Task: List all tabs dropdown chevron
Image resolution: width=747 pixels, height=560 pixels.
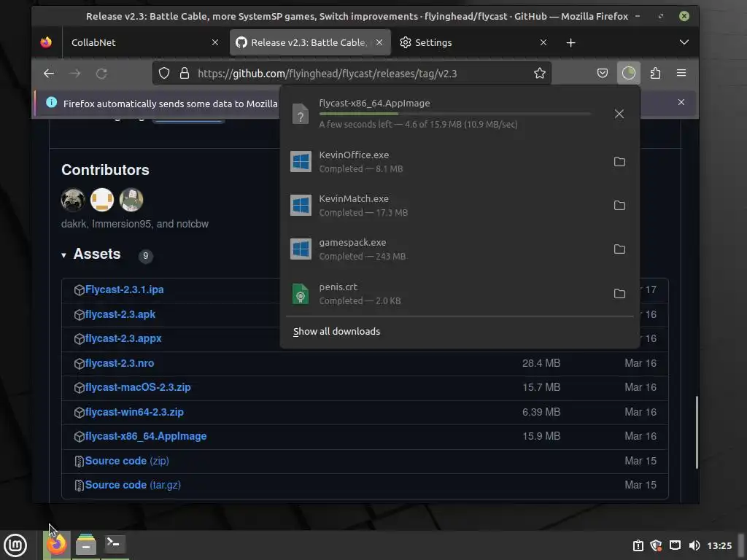Action: point(684,42)
